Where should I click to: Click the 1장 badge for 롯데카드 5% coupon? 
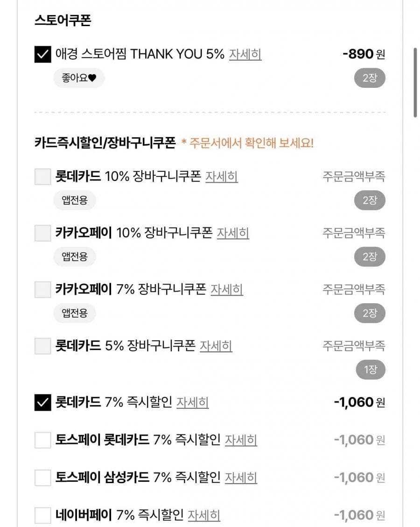coord(370,370)
